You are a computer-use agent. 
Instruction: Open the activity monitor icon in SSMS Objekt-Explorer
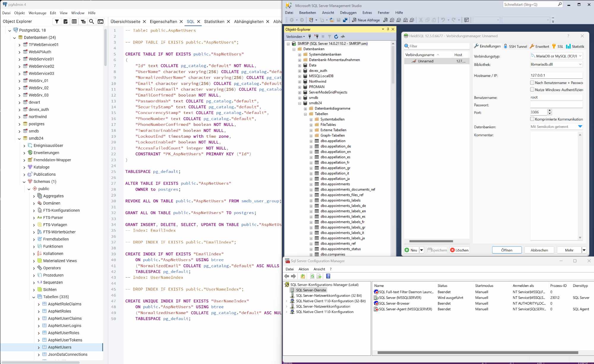[x=343, y=37]
